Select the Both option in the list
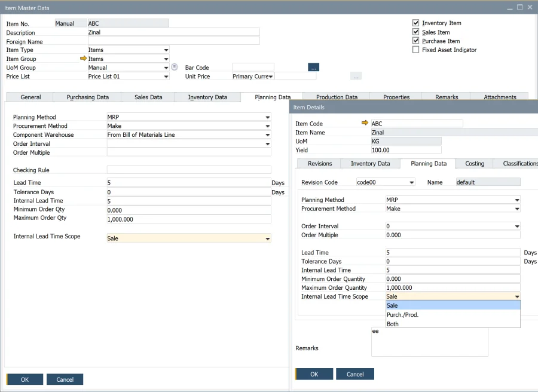Viewport: 538px width, 392px height. 393,324
